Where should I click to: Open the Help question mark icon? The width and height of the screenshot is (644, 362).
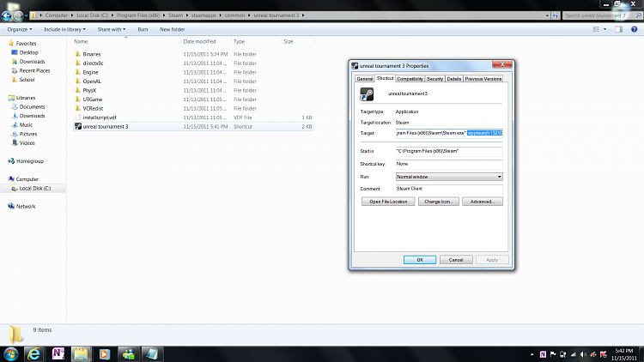pyautogui.click(x=635, y=29)
